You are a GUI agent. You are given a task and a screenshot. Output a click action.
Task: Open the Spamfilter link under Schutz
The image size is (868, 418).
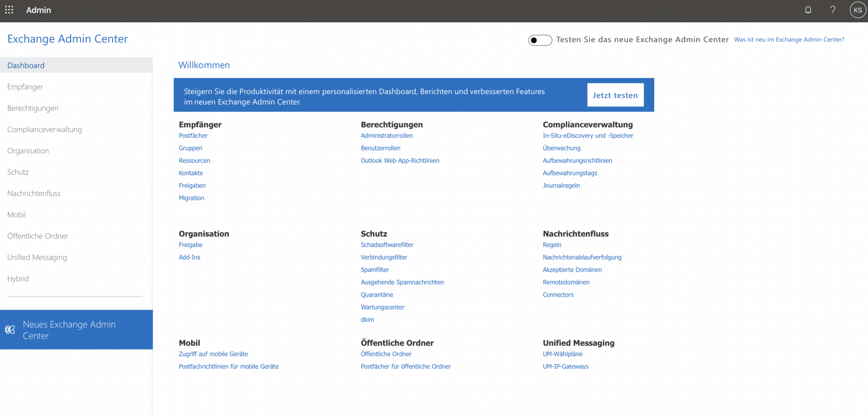pyautogui.click(x=374, y=270)
